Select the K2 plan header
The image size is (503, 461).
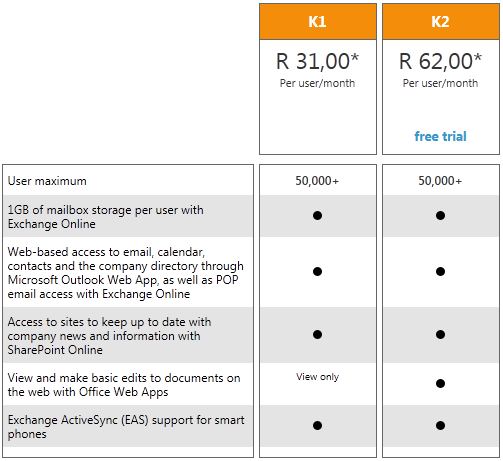click(441, 22)
